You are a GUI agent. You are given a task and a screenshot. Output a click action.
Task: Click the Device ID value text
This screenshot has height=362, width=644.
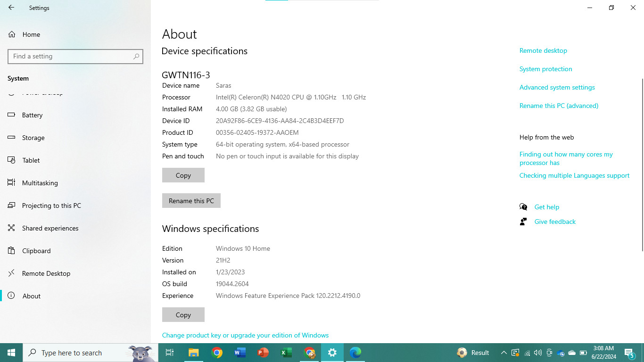coord(280,121)
